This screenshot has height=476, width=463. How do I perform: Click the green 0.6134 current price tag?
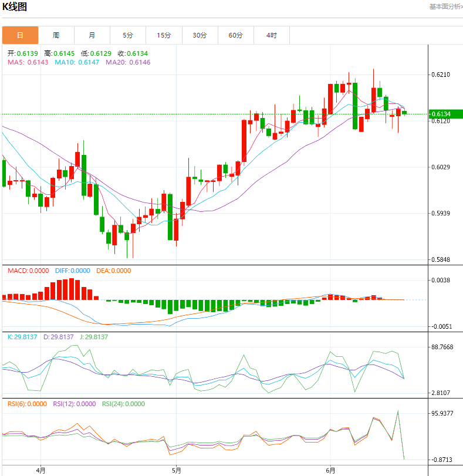point(445,114)
